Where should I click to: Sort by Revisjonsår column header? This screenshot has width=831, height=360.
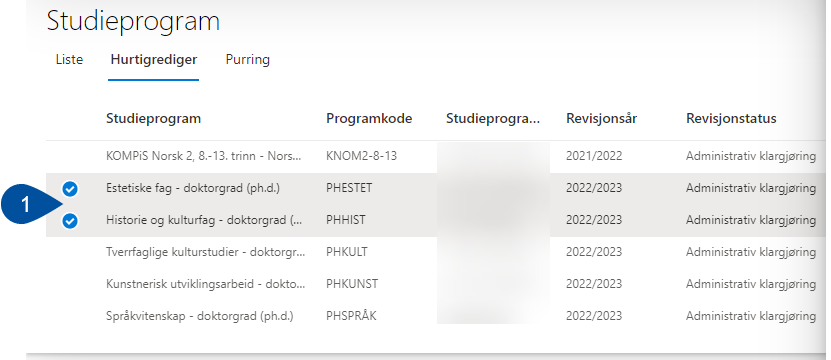pos(602,118)
